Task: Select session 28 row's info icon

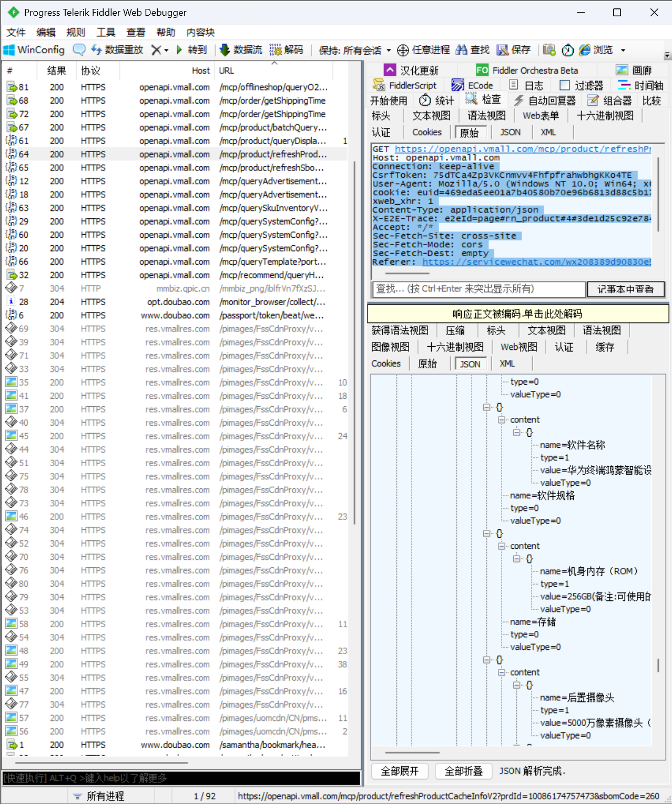Action: click(x=11, y=301)
